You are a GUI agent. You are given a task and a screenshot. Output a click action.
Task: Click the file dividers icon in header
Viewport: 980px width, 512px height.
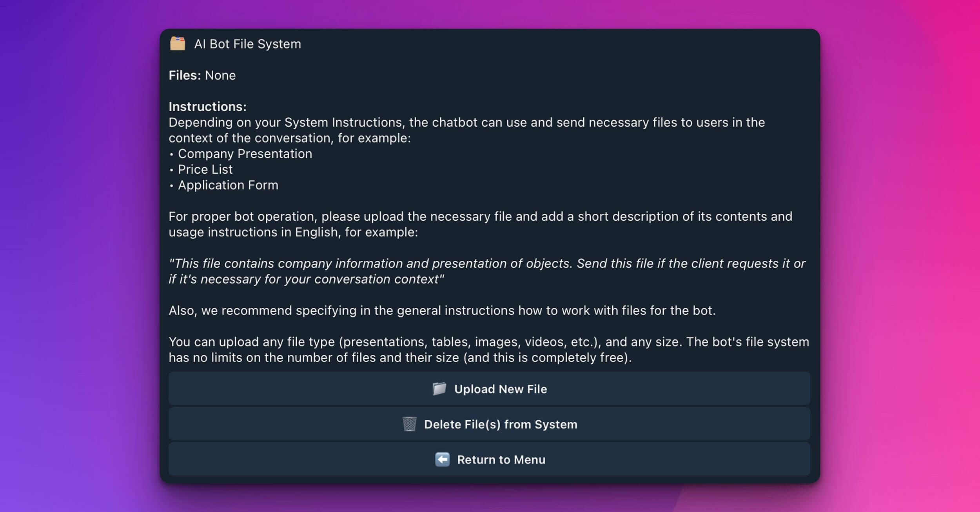(x=178, y=44)
